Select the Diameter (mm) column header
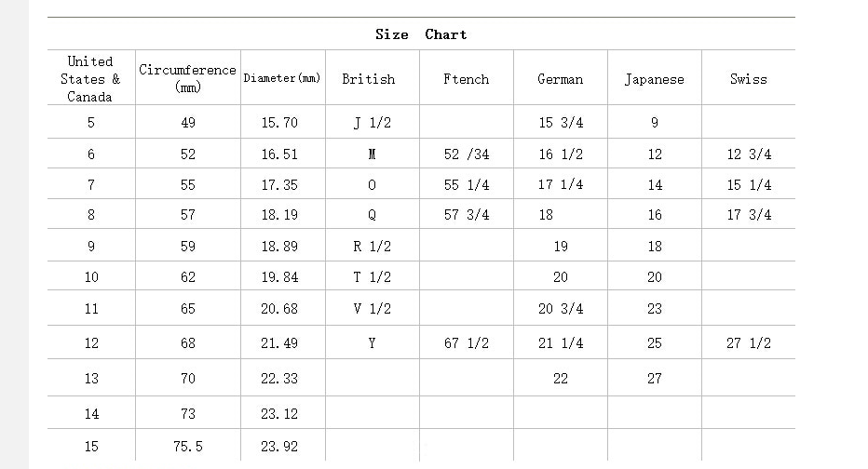868x469 pixels. [x=282, y=78]
